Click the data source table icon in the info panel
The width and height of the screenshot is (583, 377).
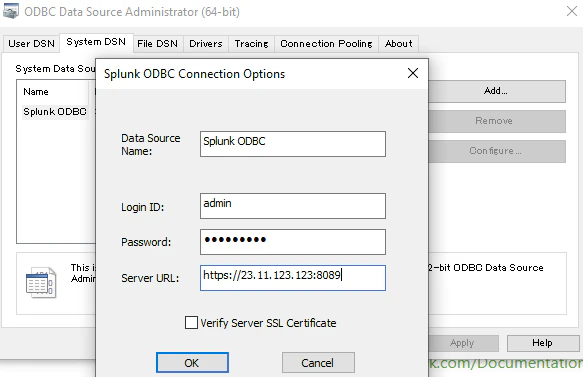point(41,283)
